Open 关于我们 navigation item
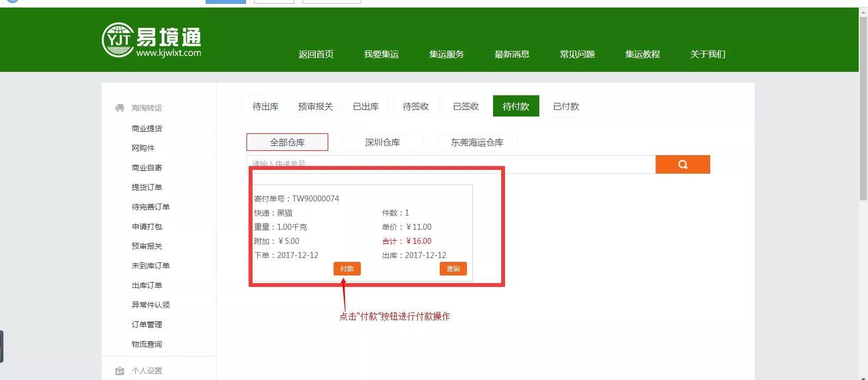868x380 pixels. click(708, 54)
